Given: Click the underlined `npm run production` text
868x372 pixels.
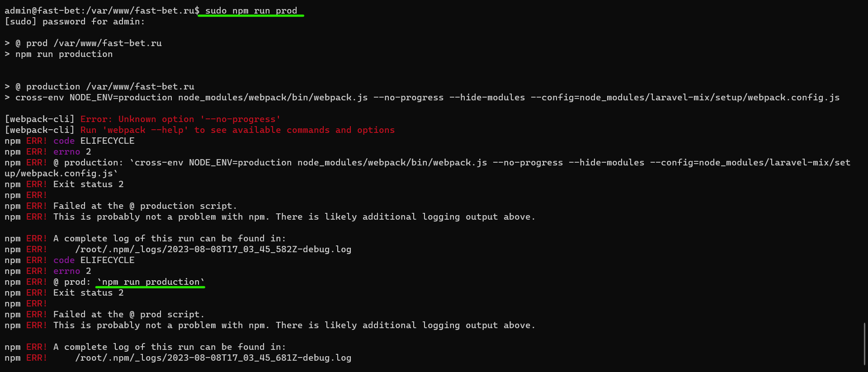Looking at the screenshot, I should click(151, 282).
